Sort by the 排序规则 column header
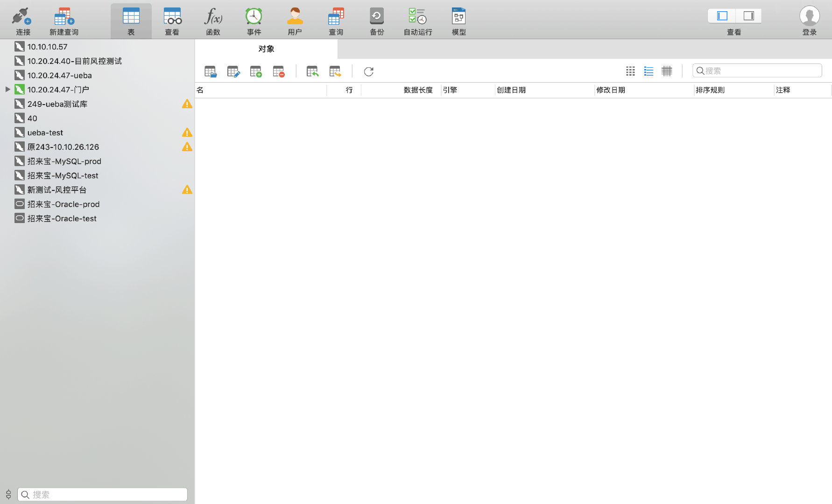 coord(734,90)
